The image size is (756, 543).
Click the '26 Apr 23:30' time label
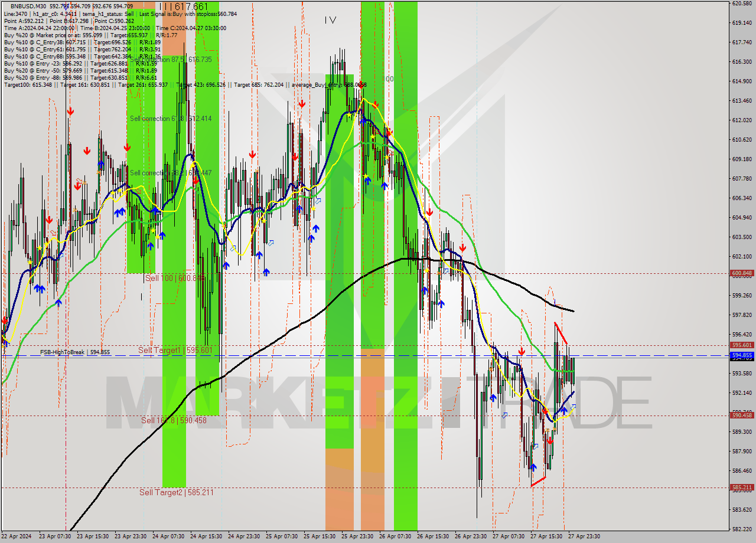point(471,537)
